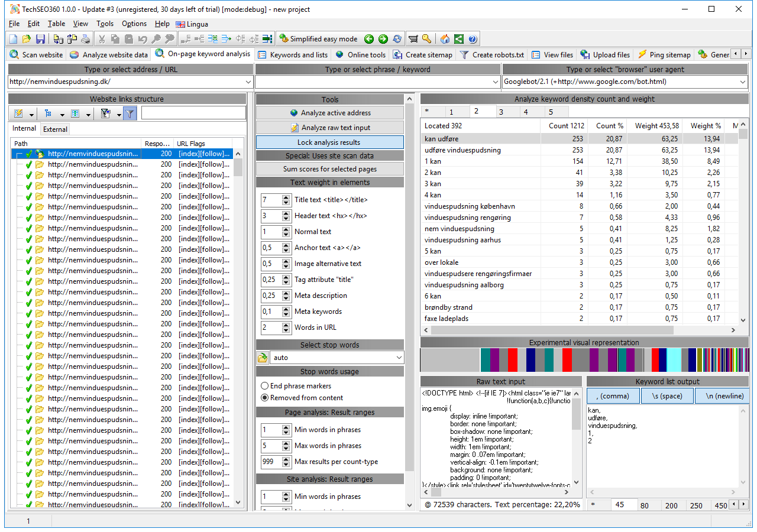
Task: Open the Tools menu
Action: [x=105, y=24]
